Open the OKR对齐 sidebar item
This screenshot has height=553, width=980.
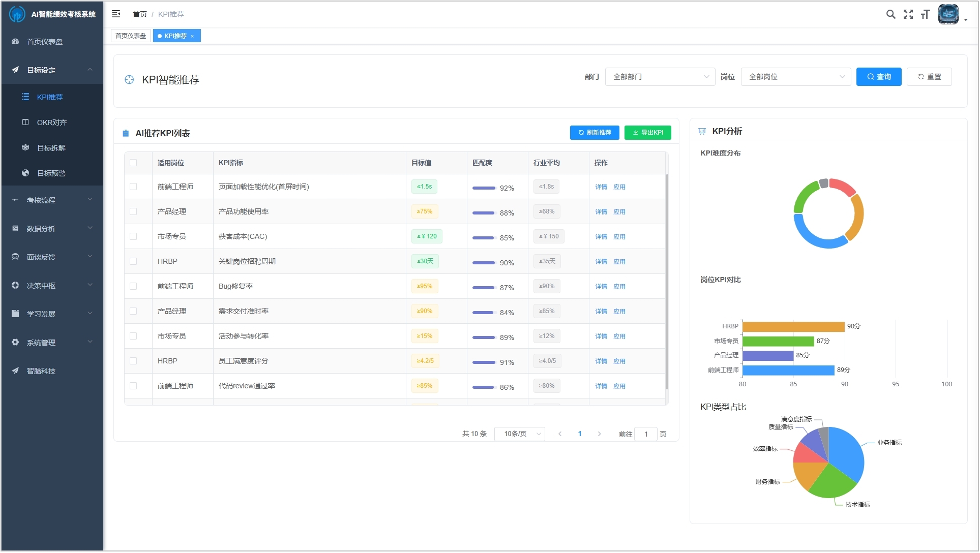point(51,122)
